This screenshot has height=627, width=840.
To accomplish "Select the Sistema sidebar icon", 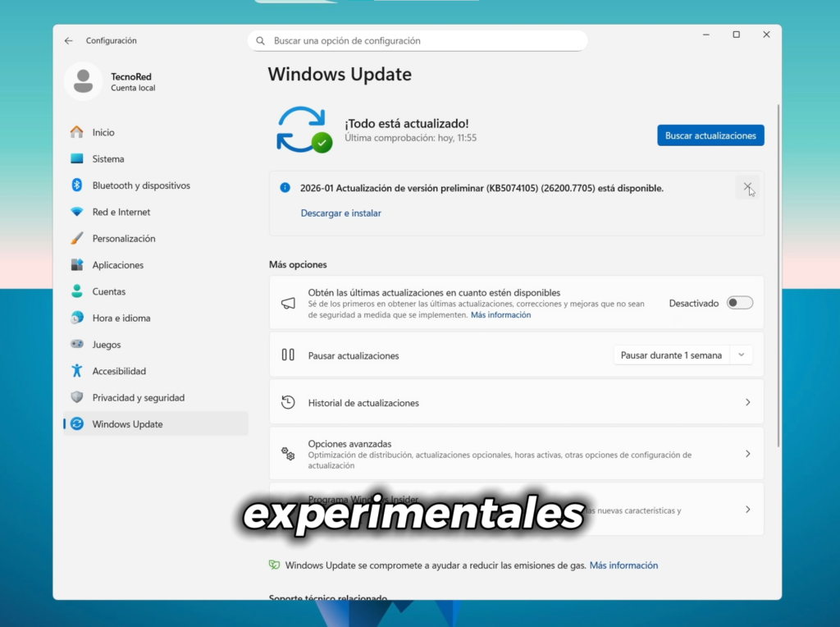I will click(x=78, y=158).
